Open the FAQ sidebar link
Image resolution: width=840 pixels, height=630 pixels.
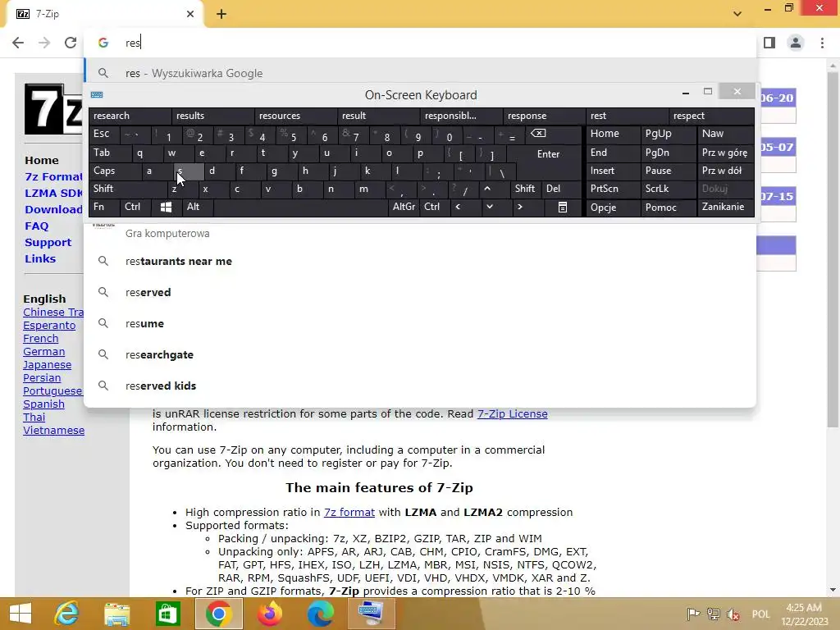click(36, 226)
